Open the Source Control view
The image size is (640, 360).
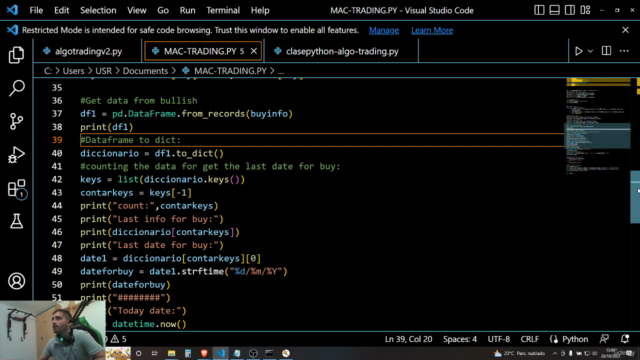point(16,121)
